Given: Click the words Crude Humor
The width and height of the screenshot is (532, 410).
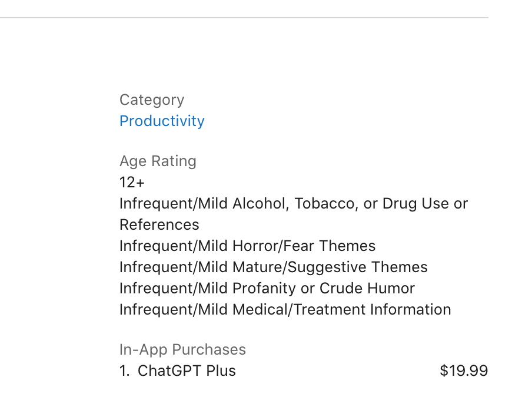Looking at the screenshot, I should pos(367,288).
